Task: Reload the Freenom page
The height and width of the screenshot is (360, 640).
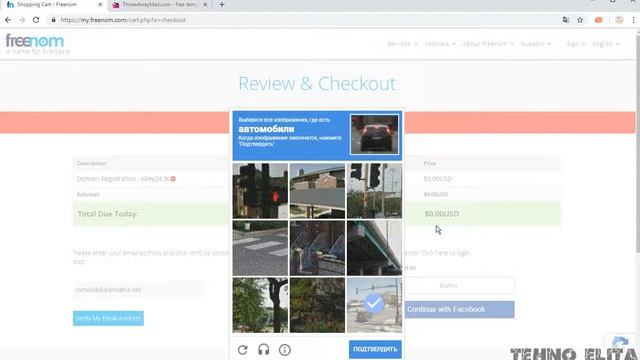Action: click(x=36, y=20)
